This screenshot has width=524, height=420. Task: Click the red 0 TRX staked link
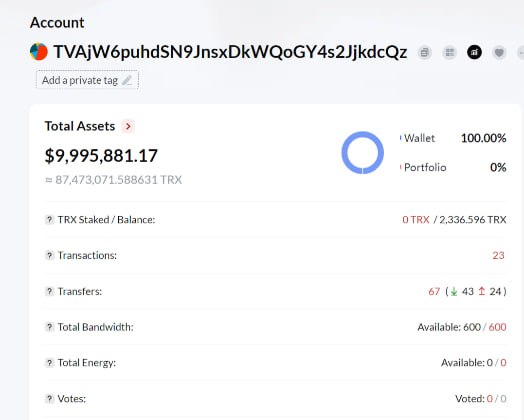tap(416, 220)
